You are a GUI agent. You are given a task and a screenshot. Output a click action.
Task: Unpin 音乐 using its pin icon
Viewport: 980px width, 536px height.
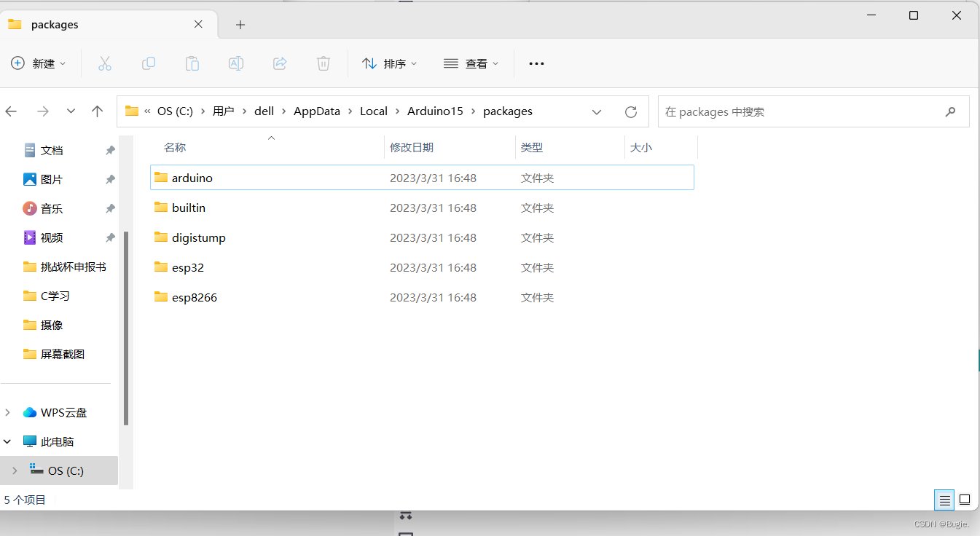(x=110, y=208)
